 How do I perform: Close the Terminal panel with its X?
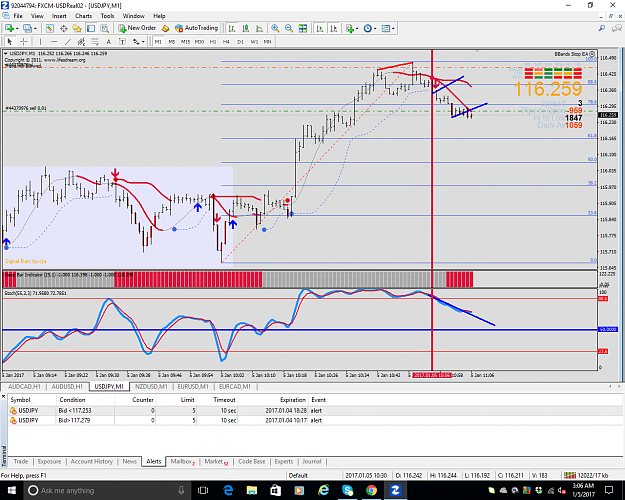coord(3,397)
